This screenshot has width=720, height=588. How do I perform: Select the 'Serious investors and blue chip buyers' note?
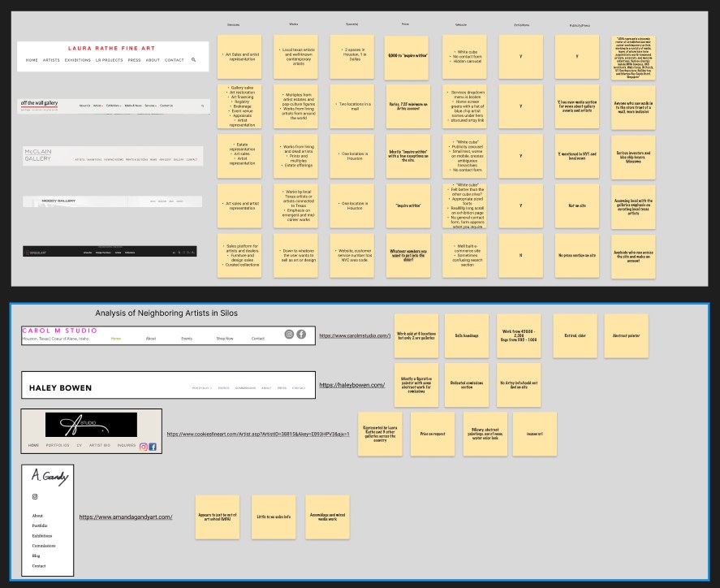(633, 158)
